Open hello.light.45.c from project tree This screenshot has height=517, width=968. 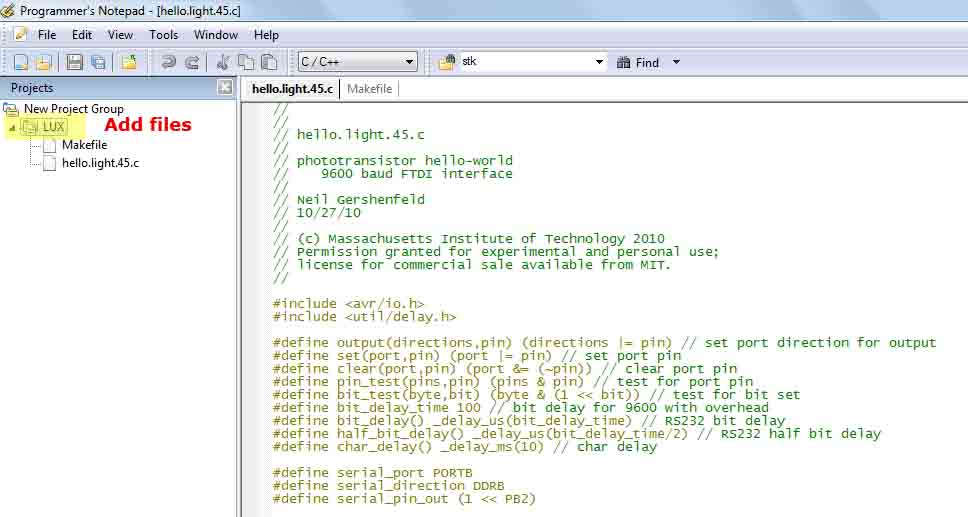(x=100, y=164)
